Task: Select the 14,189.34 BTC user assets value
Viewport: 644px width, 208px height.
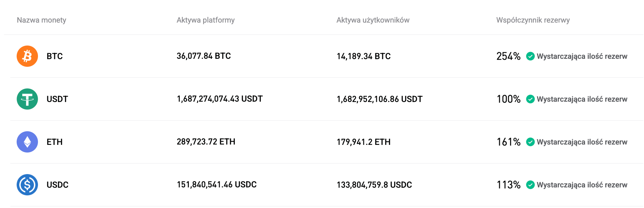Action: (363, 56)
